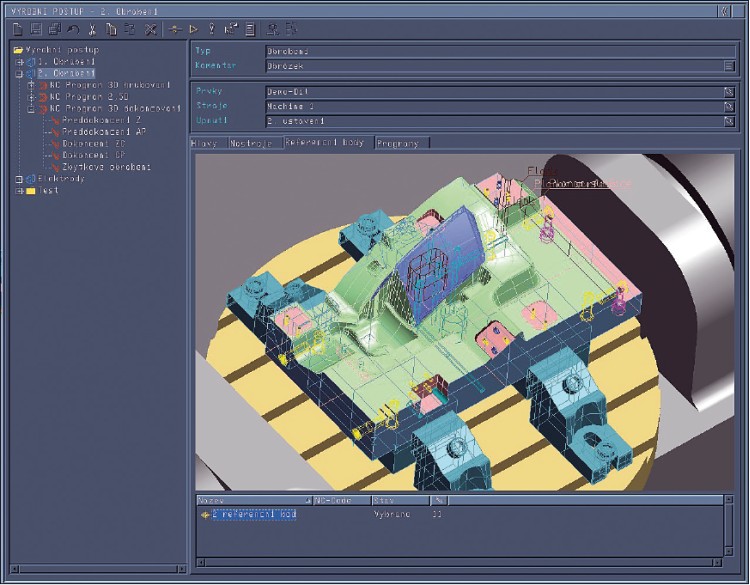
Task: Click the Run play triangle icon
Action: click(194, 30)
